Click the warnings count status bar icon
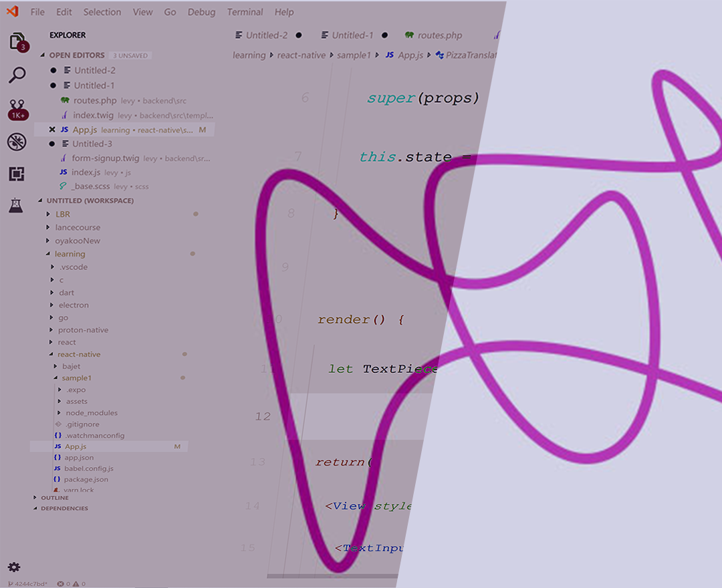The height and width of the screenshot is (588, 722). (x=79, y=584)
